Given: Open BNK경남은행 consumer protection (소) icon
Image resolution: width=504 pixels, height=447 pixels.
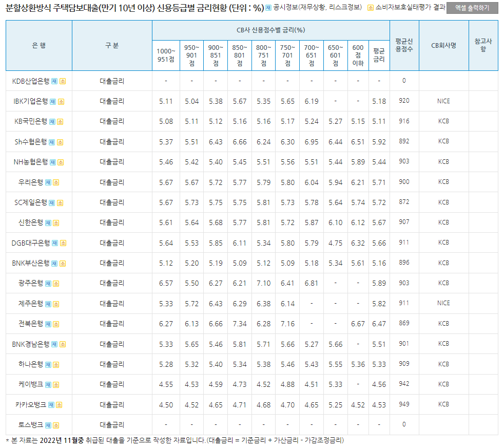Looking at the screenshot, I should point(63,344).
